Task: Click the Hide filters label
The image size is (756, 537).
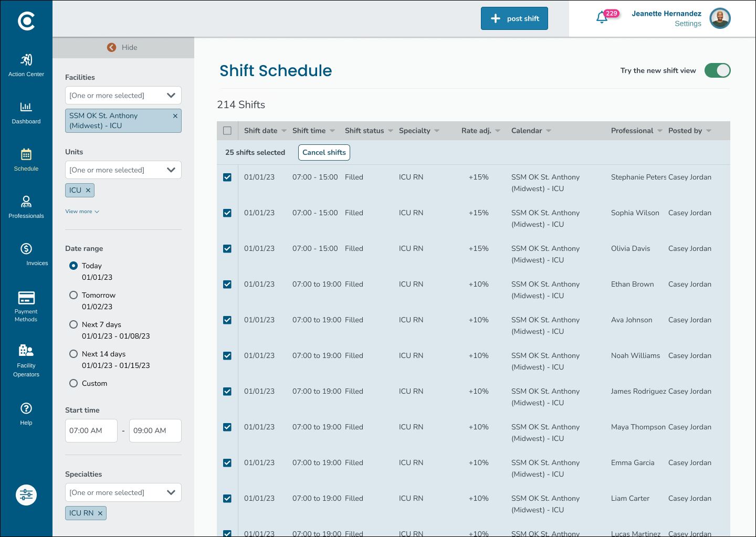Action: click(129, 47)
